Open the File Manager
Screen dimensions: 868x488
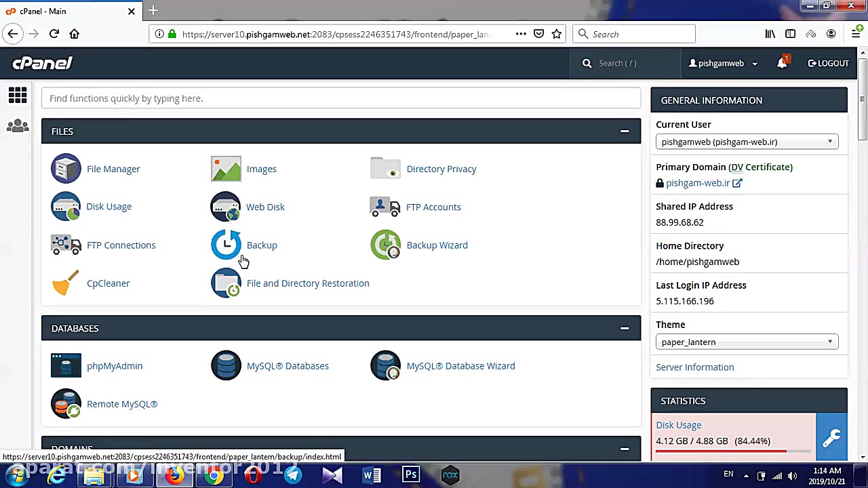(113, 169)
